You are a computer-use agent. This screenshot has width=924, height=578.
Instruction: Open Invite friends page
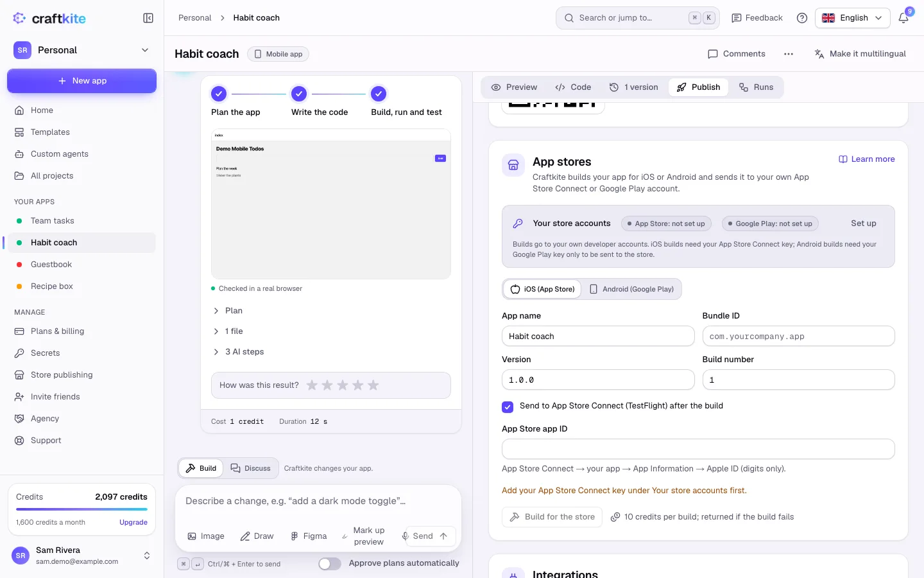coord(81,397)
